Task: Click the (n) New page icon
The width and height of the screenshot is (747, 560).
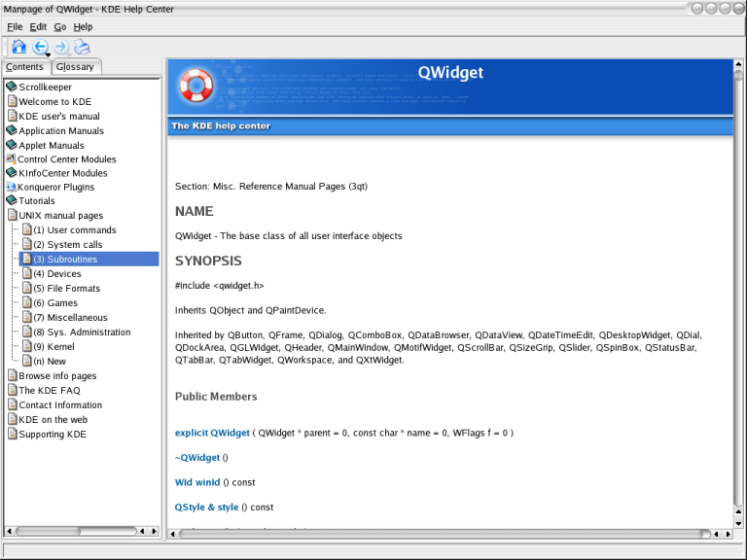Action: tap(27, 361)
